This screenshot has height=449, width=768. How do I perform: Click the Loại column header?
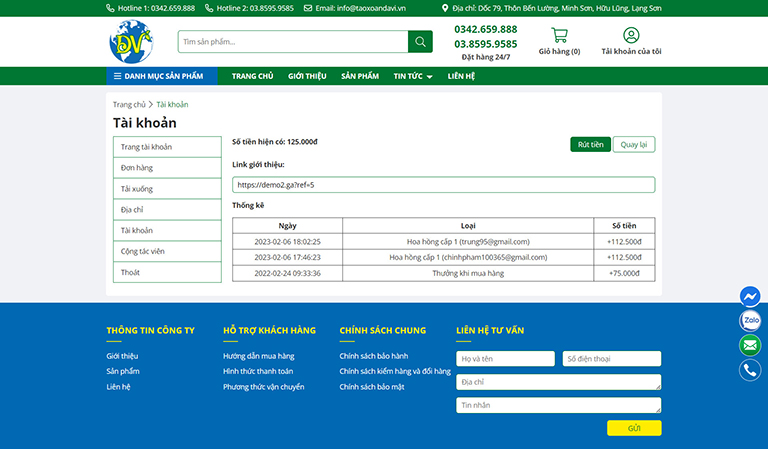(468, 226)
